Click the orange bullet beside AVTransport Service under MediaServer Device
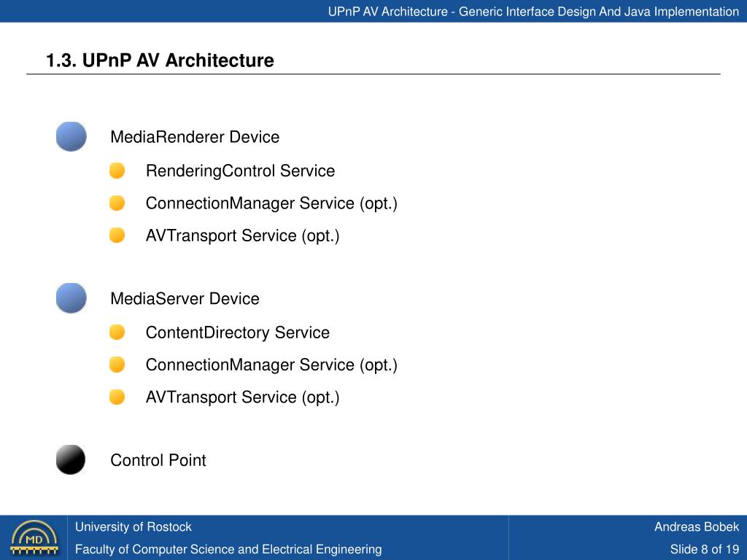Image resolution: width=747 pixels, height=560 pixels. click(x=117, y=397)
